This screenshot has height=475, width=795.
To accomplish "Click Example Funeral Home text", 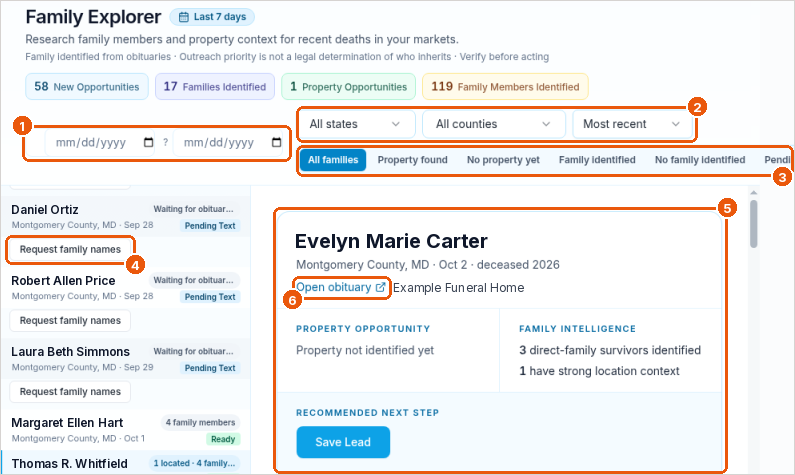I will pyautogui.click(x=458, y=288).
